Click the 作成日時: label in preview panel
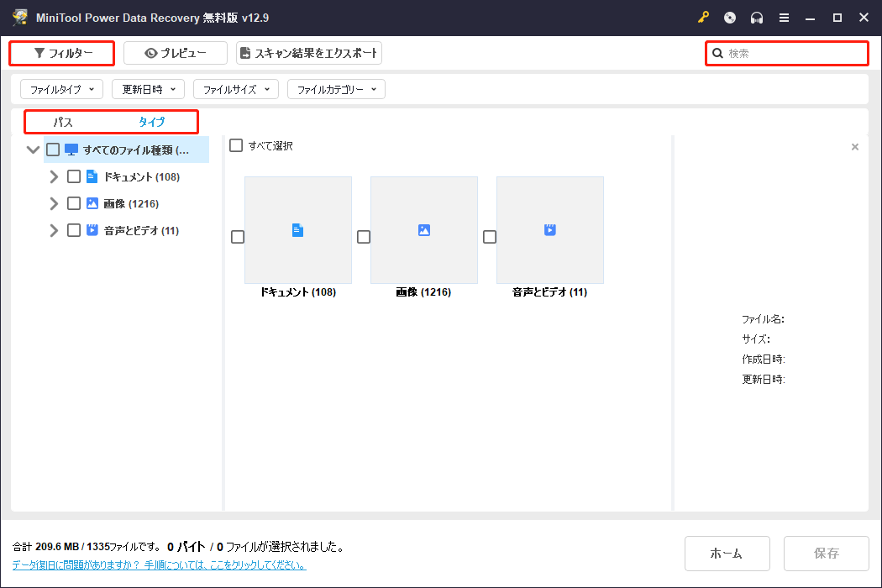The width and height of the screenshot is (882, 588). coord(764,359)
